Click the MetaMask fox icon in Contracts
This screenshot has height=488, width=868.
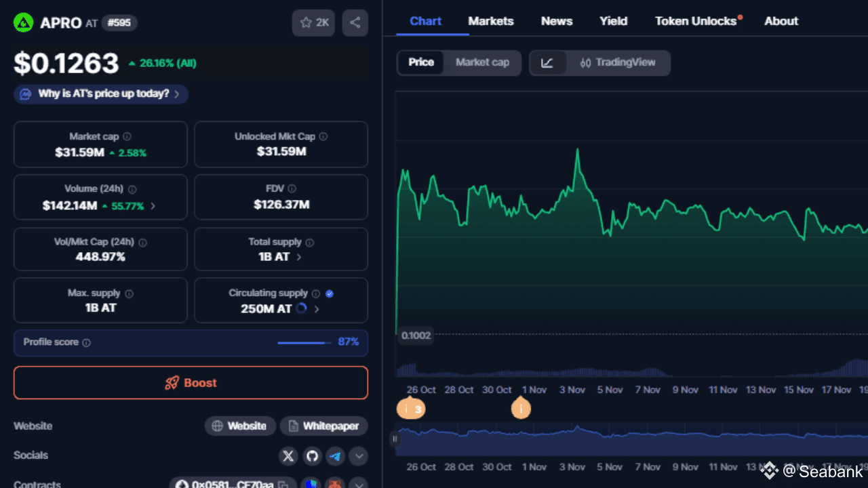coord(335,484)
